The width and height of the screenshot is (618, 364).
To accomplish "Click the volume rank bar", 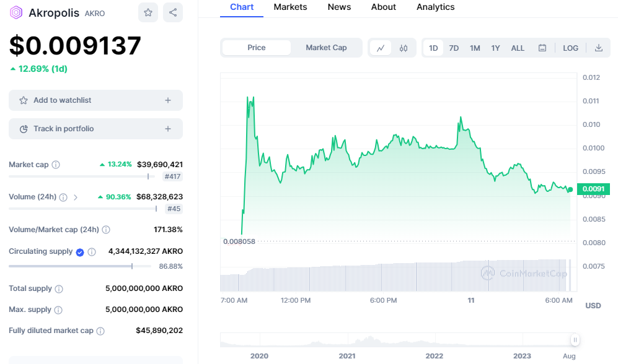I will click(83, 209).
